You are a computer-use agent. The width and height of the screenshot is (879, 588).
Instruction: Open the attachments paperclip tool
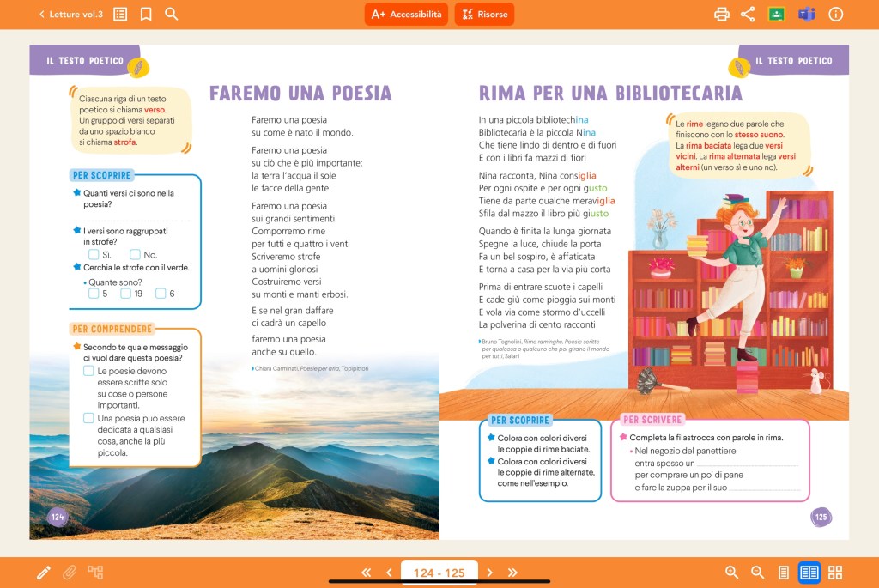click(70, 573)
